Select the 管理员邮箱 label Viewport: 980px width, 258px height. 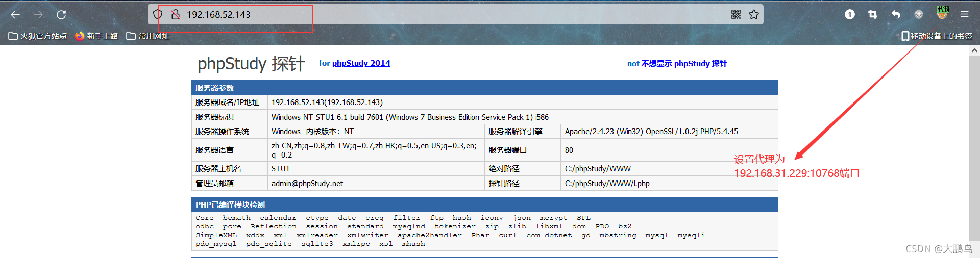[x=214, y=184]
